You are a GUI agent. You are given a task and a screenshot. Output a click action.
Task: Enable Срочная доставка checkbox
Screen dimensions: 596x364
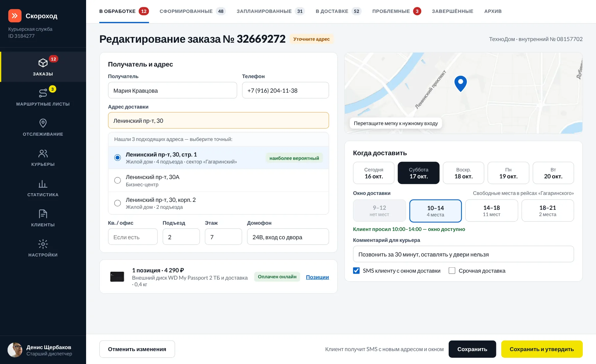(x=452, y=271)
